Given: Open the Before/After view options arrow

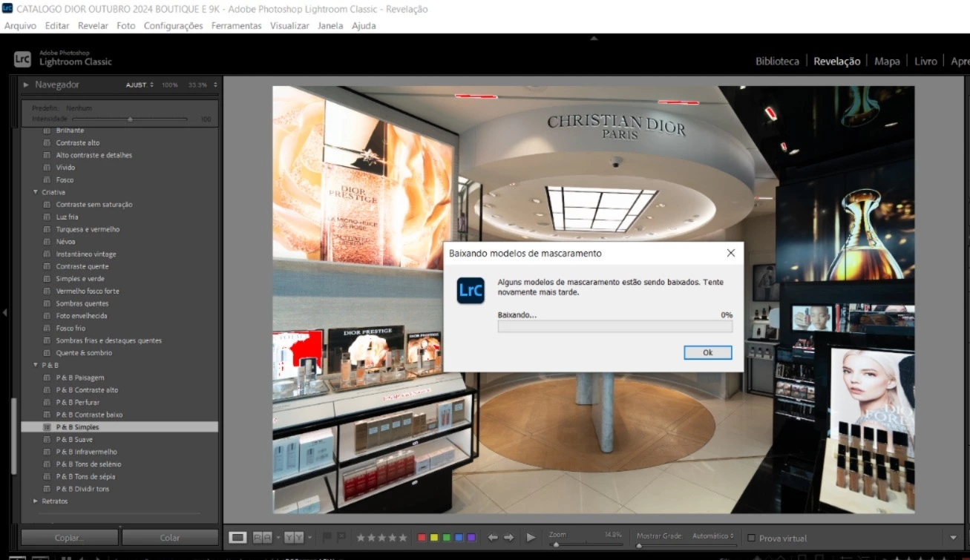Looking at the screenshot, I should [309, 538].
